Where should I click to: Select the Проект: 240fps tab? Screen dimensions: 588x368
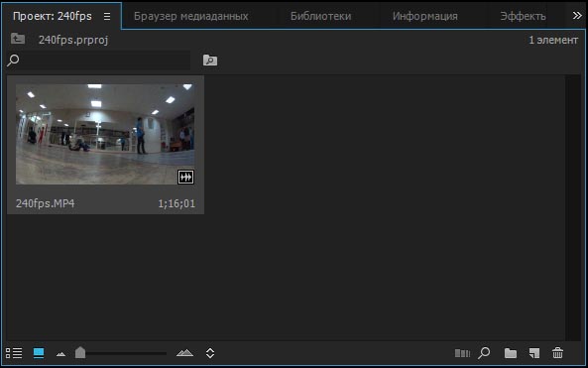click(53, 16)
